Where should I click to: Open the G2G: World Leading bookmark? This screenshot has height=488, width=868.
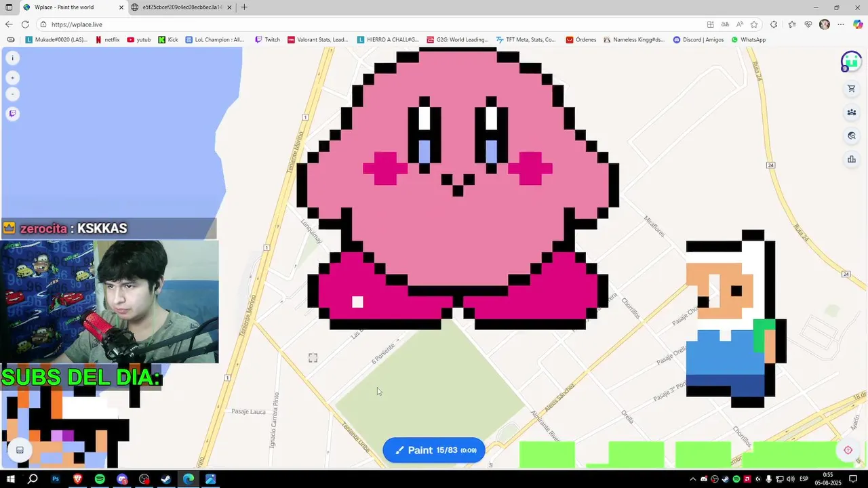[457, 40]
